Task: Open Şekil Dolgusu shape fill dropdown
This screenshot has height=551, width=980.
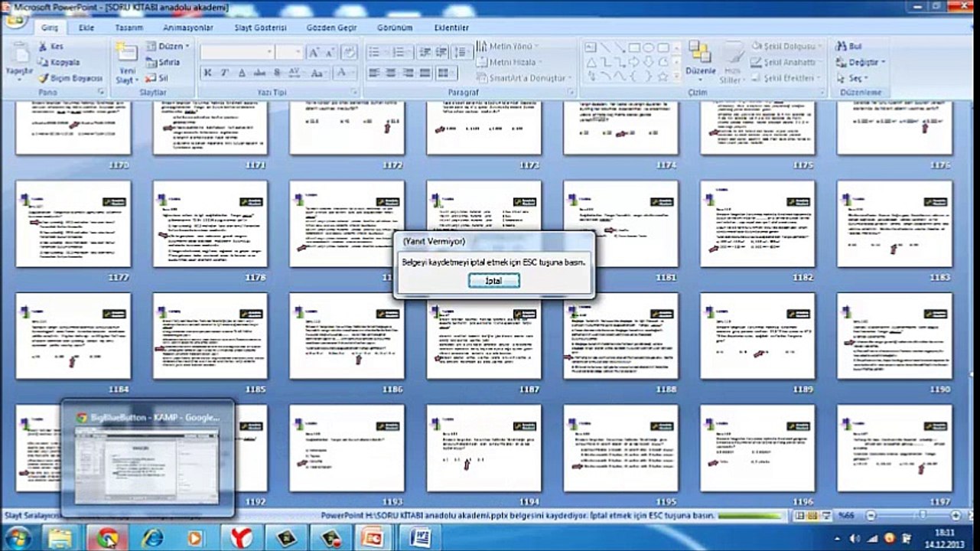Action: [786, 47]
